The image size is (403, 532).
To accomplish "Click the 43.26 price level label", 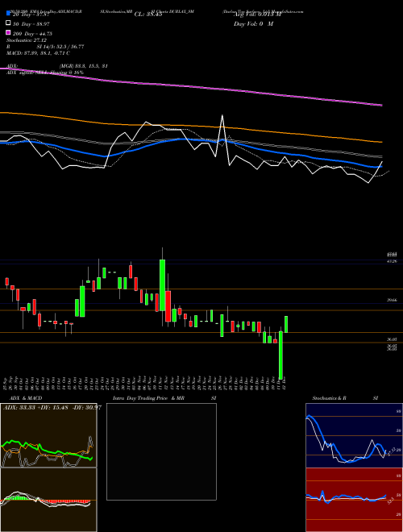I will coord(393,261).
